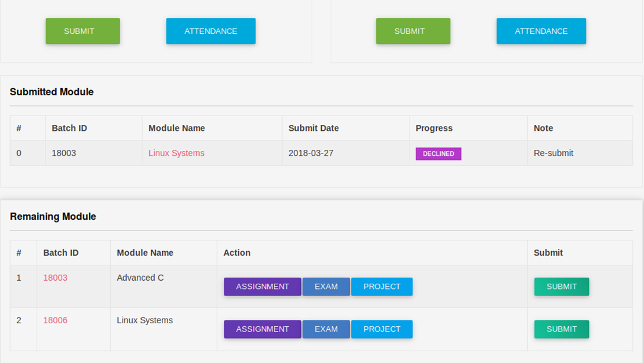Screen dimensions: 644x363
Task: Open EXAM for Advanced C module
Action: point(326,287)
